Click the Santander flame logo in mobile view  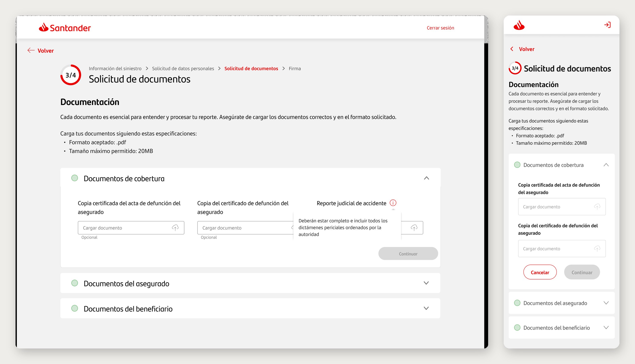point(519,25)
